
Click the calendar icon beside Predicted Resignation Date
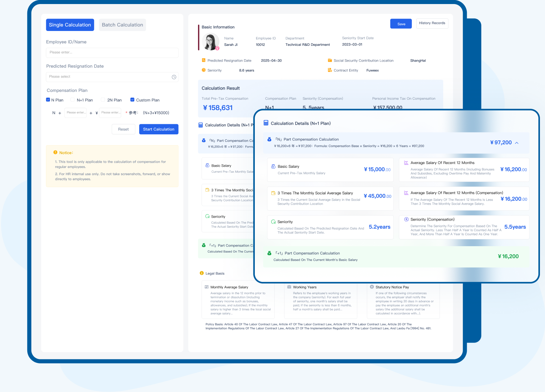(204, 60)
